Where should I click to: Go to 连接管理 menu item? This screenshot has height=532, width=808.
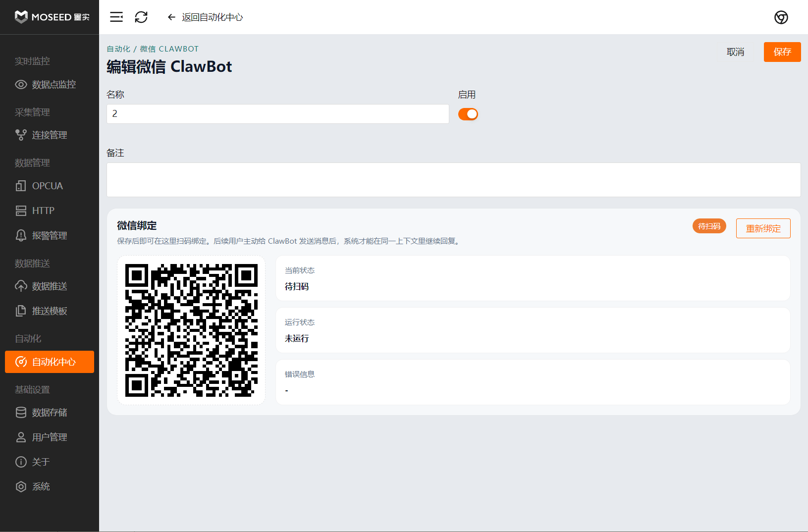50,135
